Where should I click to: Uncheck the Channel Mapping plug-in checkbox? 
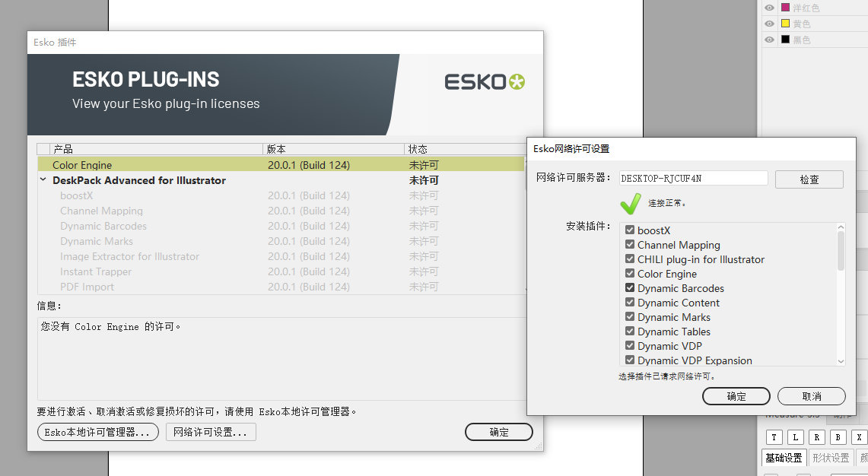pyautogui.click(x=630, y=244)
